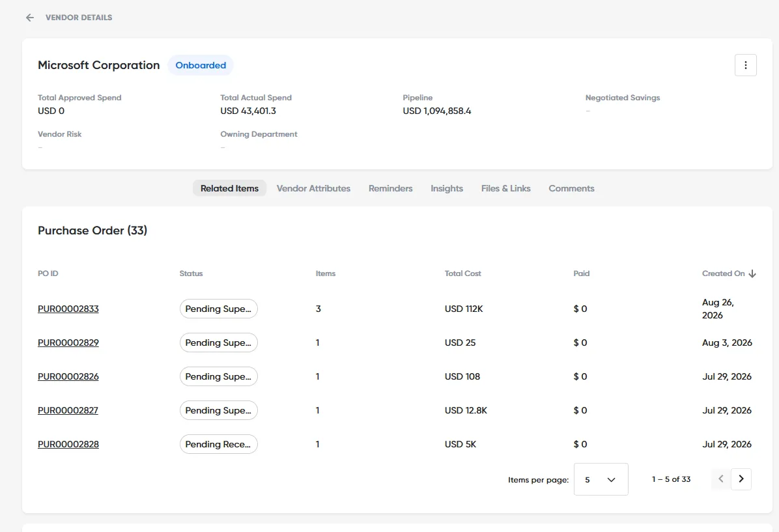This screenshot has width=779, height=532.
Task: Open purchase order PUR00002827
Action: 68,410
